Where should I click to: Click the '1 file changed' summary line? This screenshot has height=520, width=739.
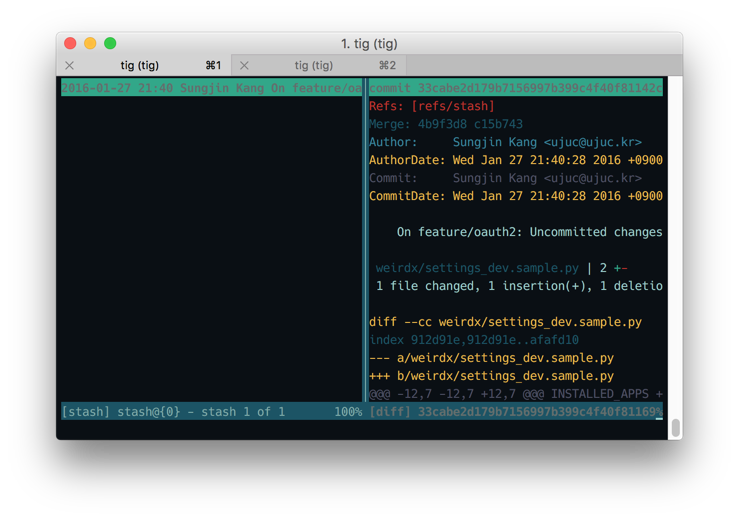pyautogui.click(x=519, y=286)
